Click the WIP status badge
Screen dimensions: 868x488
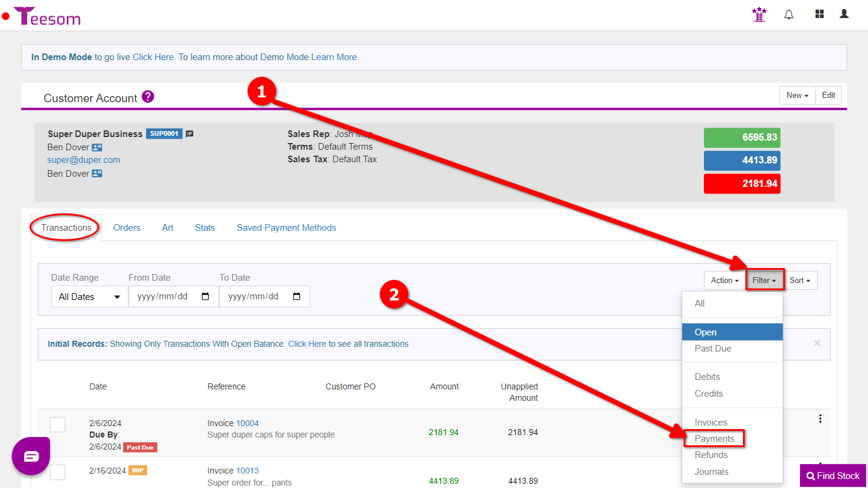click(x=138, y=471)
